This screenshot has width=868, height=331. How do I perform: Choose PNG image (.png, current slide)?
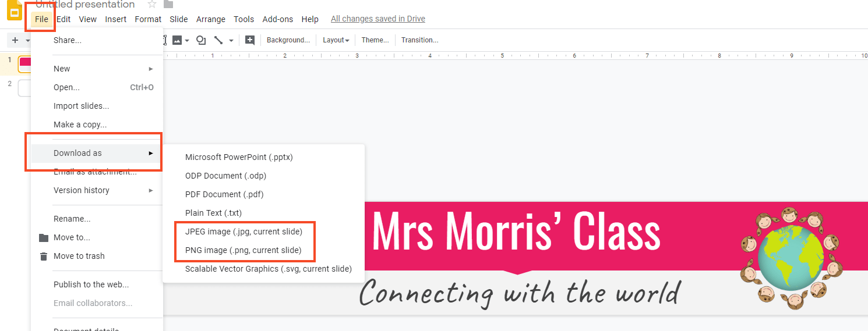243,250
